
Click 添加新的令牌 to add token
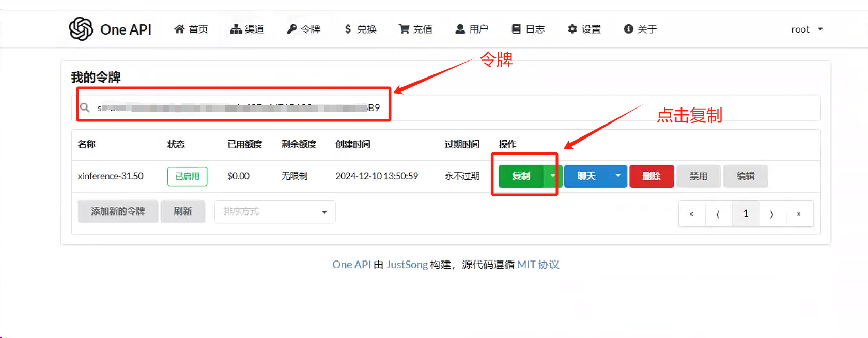(118, 211)
